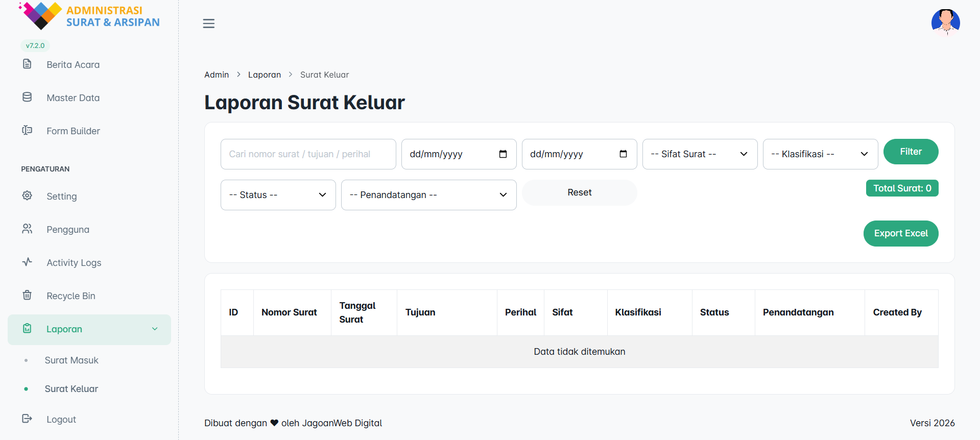Open the user avatar profile menu
980x440 pixels.
coord(945,22)
